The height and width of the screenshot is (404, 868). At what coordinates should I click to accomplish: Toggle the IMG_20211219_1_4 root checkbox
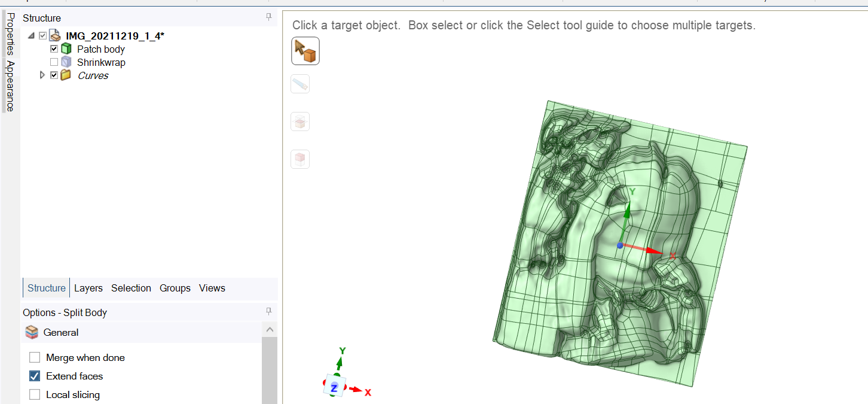(42, 36)
